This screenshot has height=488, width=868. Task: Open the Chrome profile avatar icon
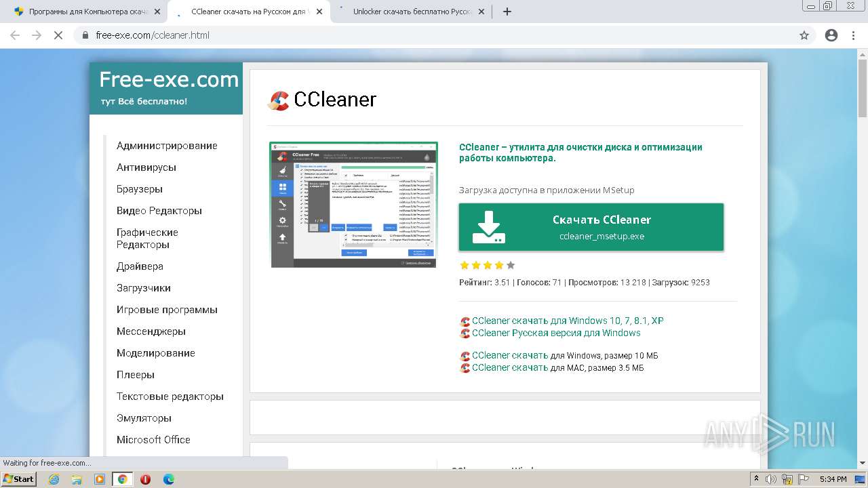tap(831, 35)
